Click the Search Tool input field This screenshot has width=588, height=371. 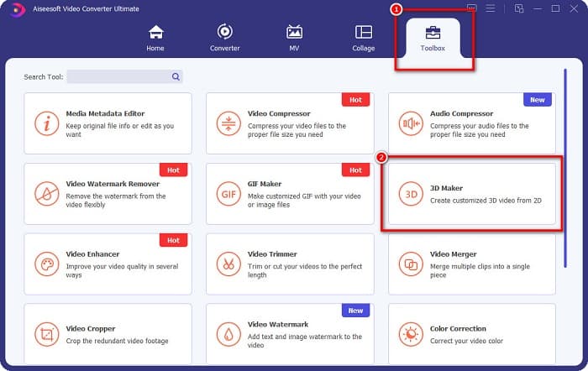click(x=124, y=76)
